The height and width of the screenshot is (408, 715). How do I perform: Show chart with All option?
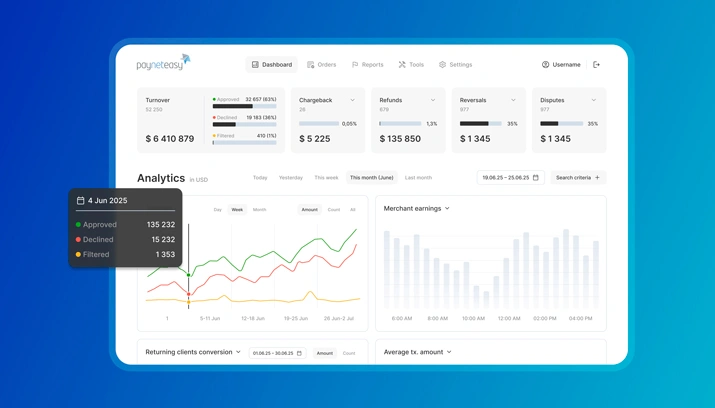tap(352, 210)
